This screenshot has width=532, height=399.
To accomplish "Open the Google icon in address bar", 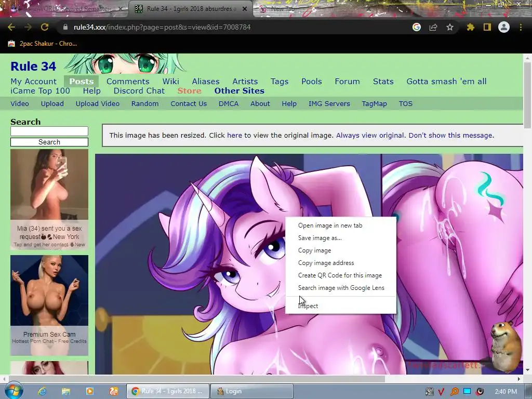I will point(417,27).
